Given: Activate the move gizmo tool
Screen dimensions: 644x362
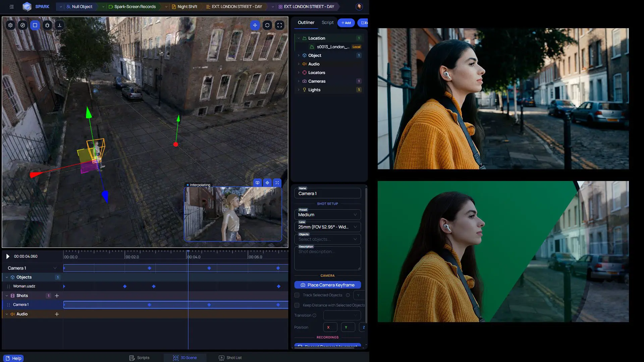Looking at the screenshot, I should [x=255, y=25].
